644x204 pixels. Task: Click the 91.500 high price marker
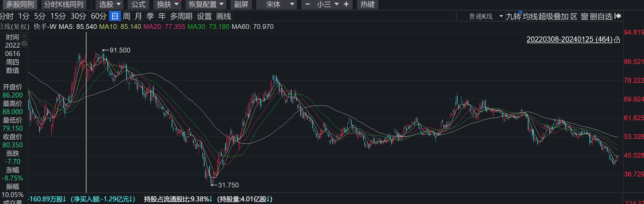tap(120, 50)
